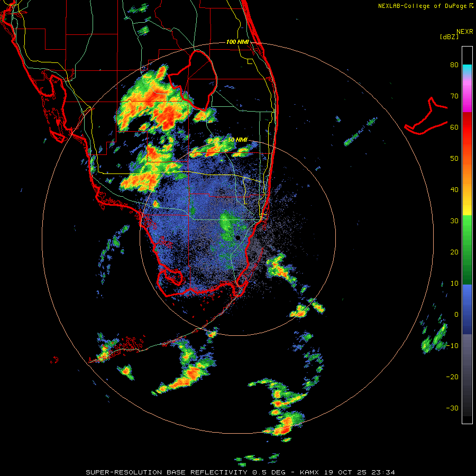
Task: Select the 0 value on the dBZ scale
Action: coord(456,315)
